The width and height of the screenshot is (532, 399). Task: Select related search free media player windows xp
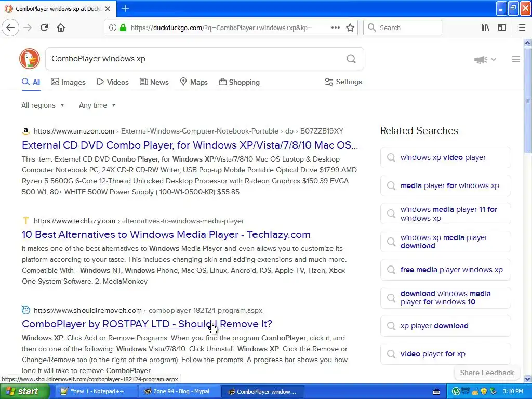[x=445, y=270]
